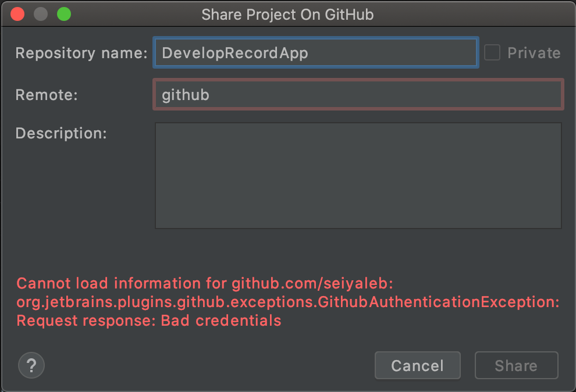Open the help question mark button
576x392 pixels.
(x=31, y=365)
